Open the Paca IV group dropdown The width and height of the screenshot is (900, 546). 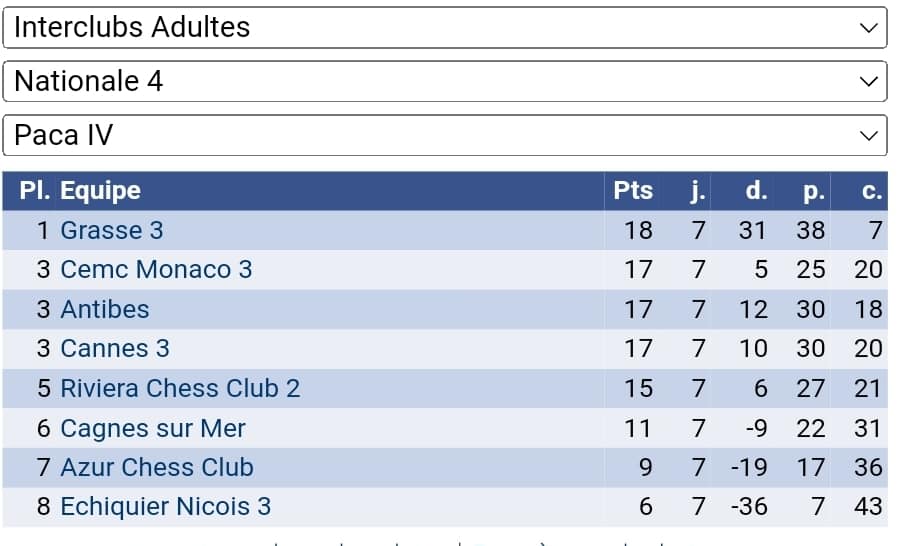coord(444,135)
